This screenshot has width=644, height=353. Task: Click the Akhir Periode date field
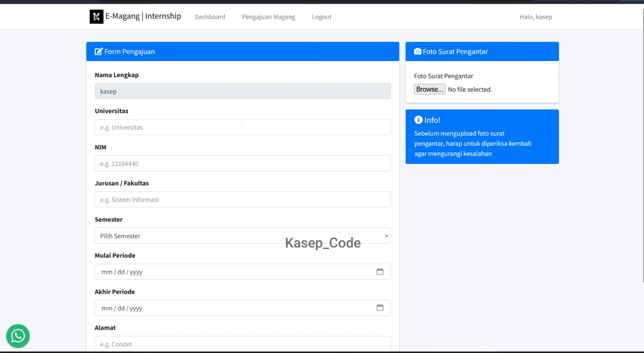coord(243,308)
